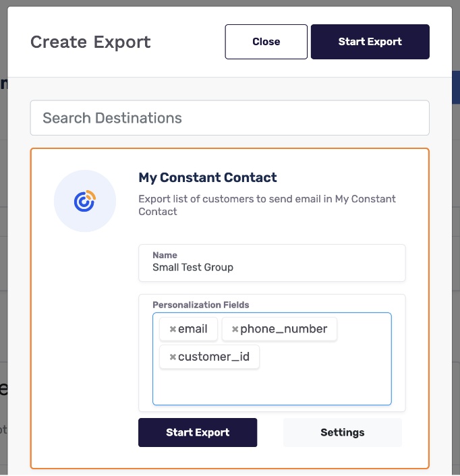
Task: Click the Create Export dialog title
Action: click(90, 42)
